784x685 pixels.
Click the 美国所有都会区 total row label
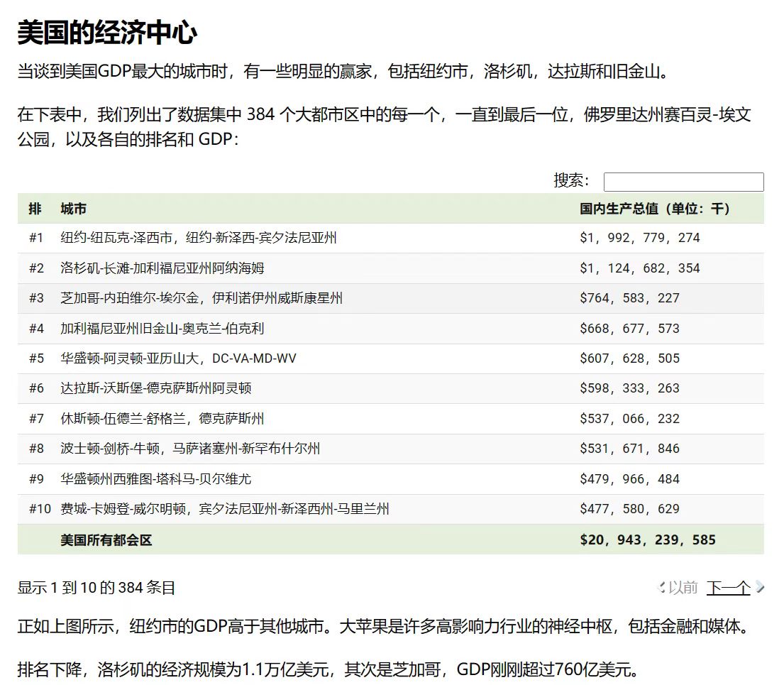tap(106, 540)
